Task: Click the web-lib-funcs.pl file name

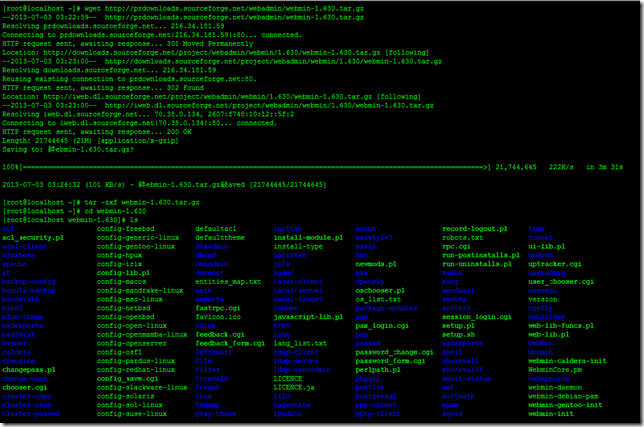Action: tap(561, 326)
